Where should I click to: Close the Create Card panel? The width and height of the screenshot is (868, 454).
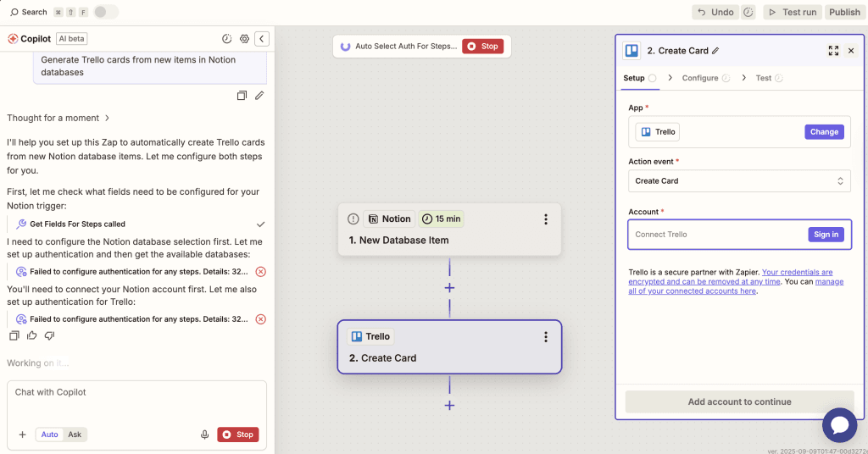pyautogui.click(x=851, y=51)
